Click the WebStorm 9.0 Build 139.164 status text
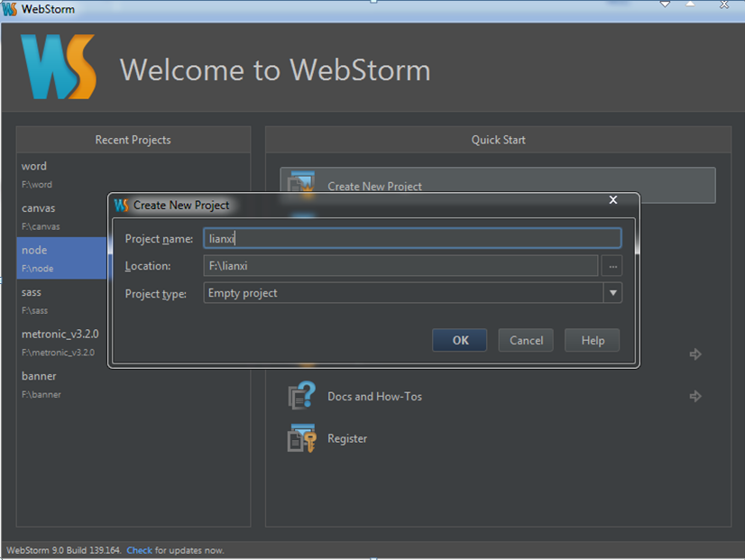 (x=64, y=550)
